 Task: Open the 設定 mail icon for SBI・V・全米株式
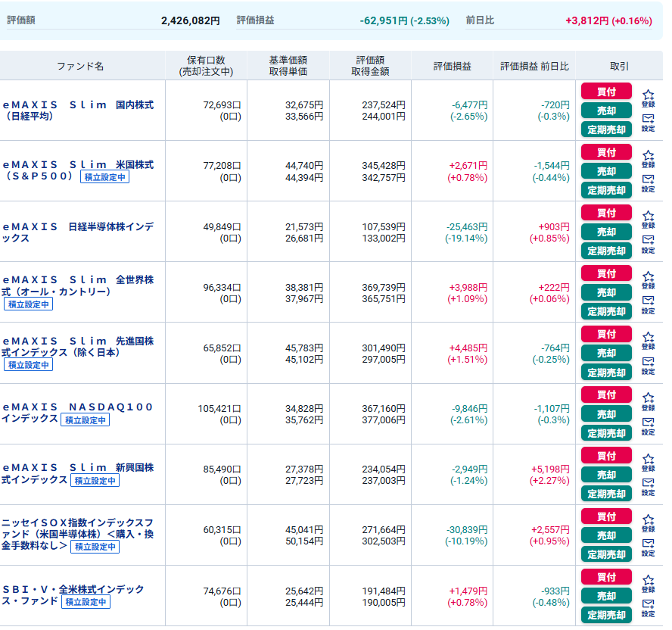[x=649, y=608]
